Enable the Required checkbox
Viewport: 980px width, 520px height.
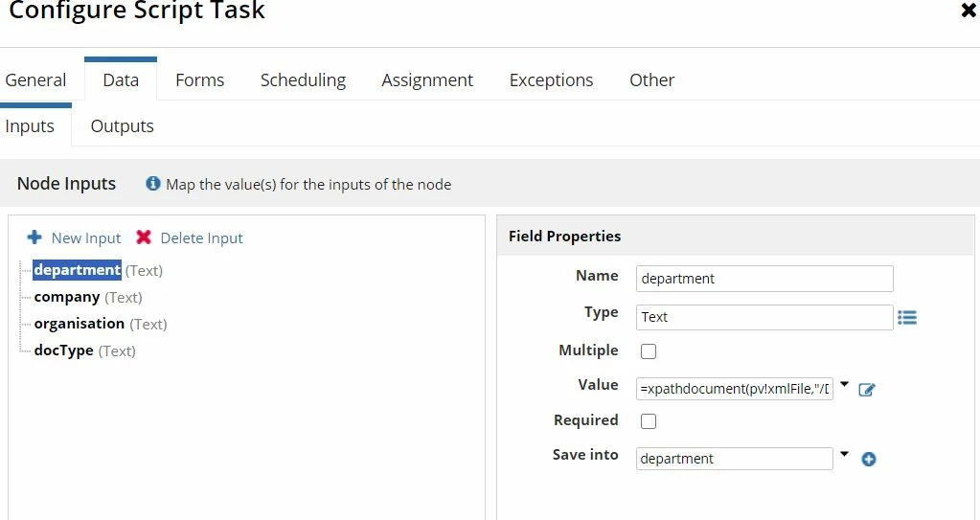click(649, 421)
